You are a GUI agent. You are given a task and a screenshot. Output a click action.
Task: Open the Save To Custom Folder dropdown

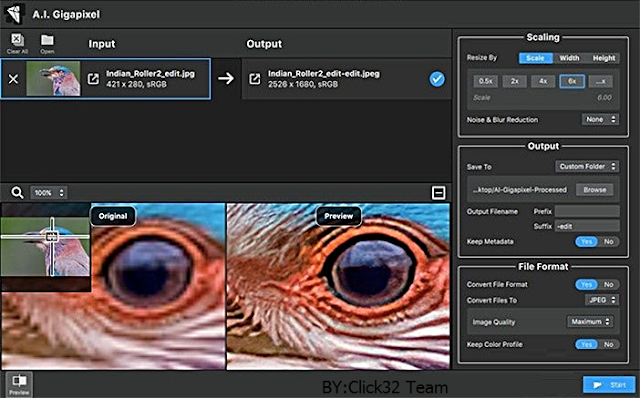pyautogui.click(x=587, y=167)
